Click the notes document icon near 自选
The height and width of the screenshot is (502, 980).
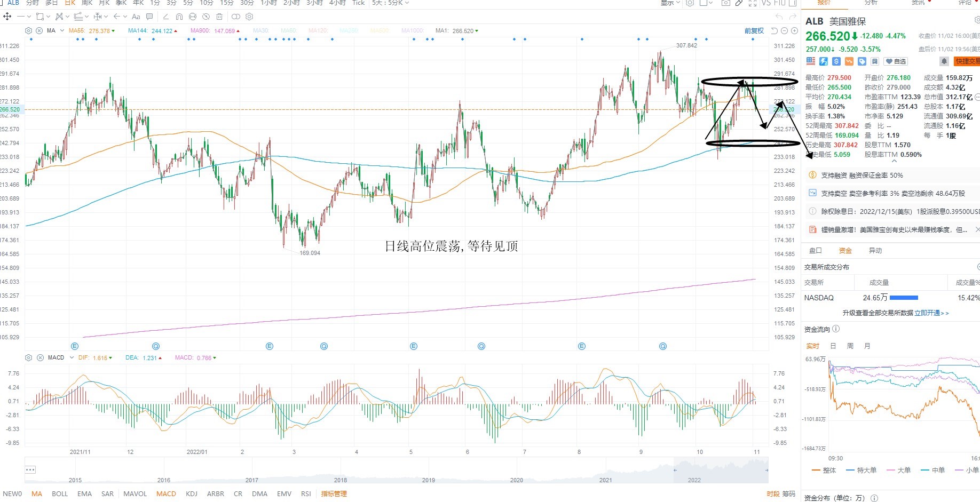pos(875,61)
